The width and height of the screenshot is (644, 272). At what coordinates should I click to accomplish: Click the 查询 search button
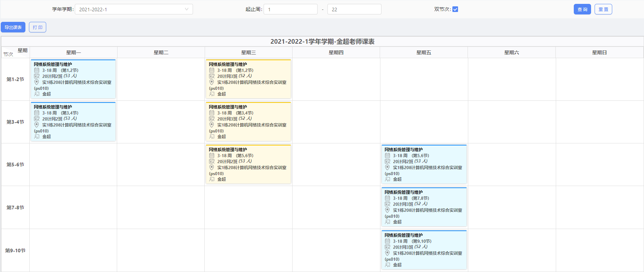click(x=582, y=9)
